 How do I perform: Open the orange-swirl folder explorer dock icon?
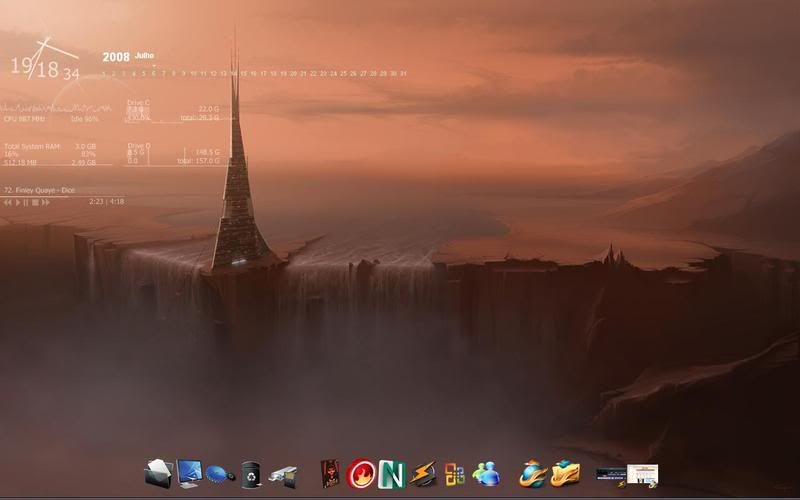click(x=565, y=473)
